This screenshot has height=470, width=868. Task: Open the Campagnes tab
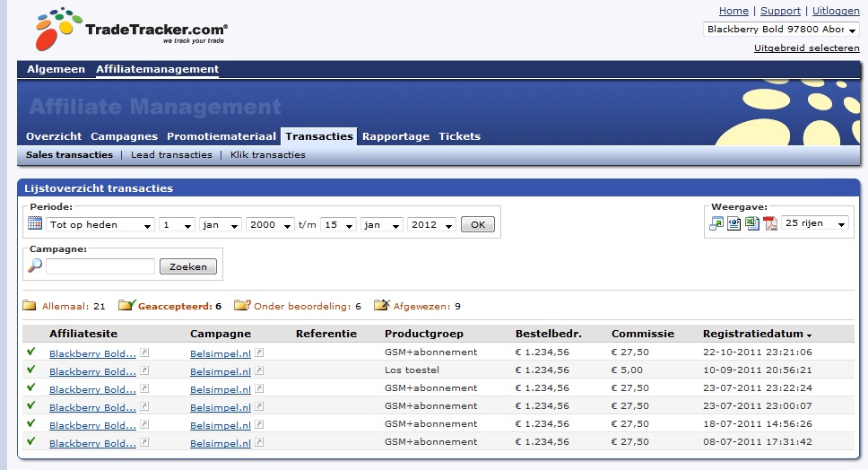(x=124, y=136)
